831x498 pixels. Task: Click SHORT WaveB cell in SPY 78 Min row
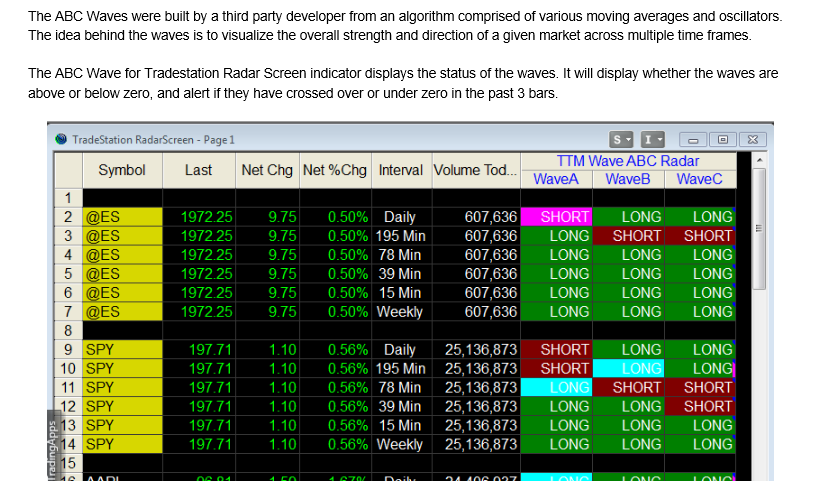tap(629, 387)
